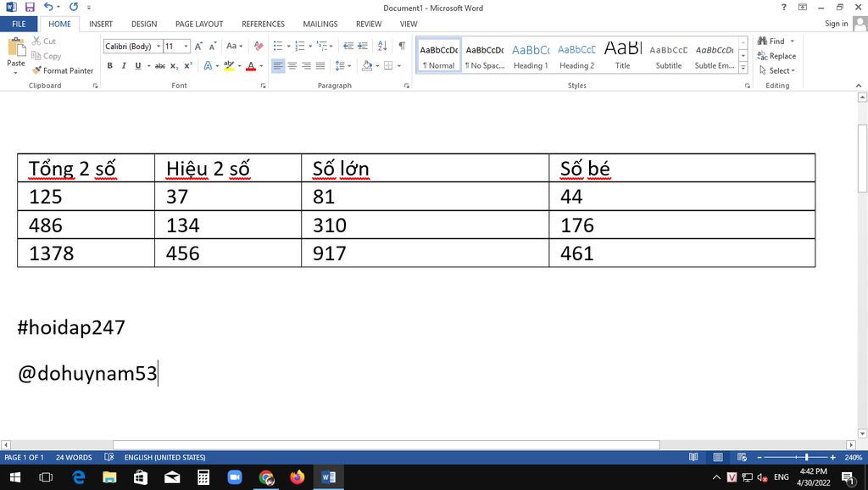The width and height of the screenshot is (868, 490).
Task: Undo the last action
Action: click(x=48, y=7)
